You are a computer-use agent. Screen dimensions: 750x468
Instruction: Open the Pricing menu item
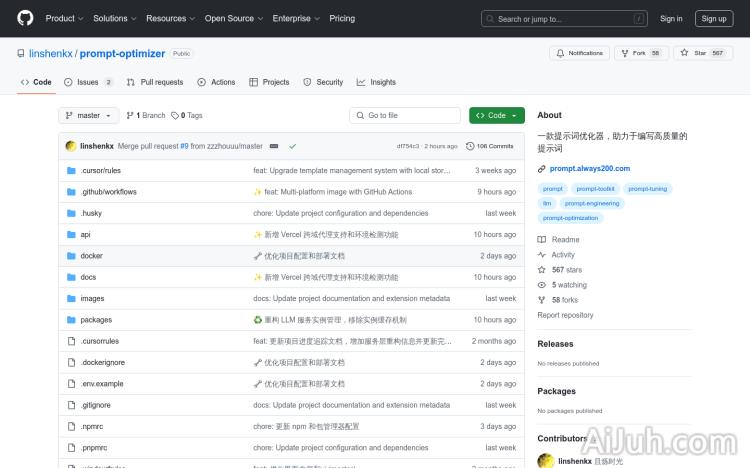coord(342,18)
